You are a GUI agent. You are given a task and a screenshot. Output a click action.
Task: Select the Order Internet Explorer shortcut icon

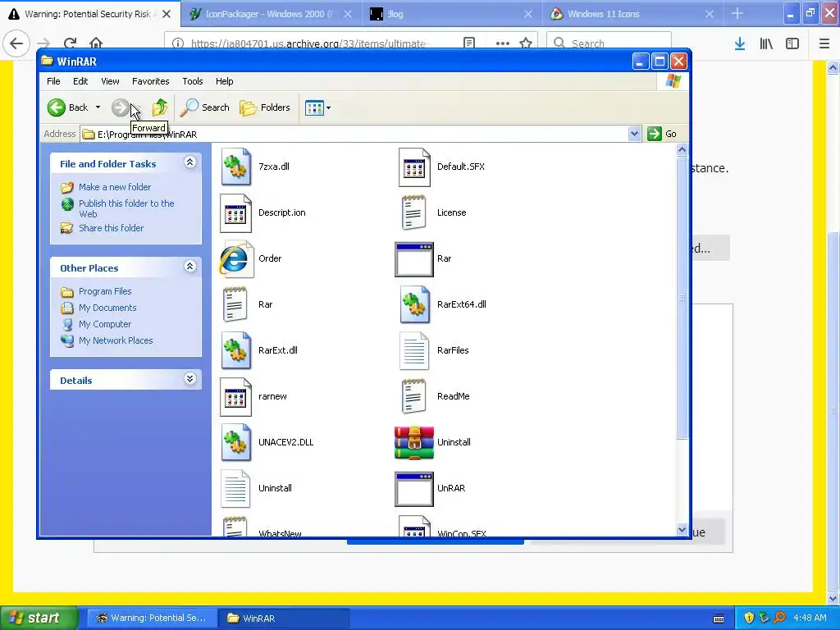point(235,258)
